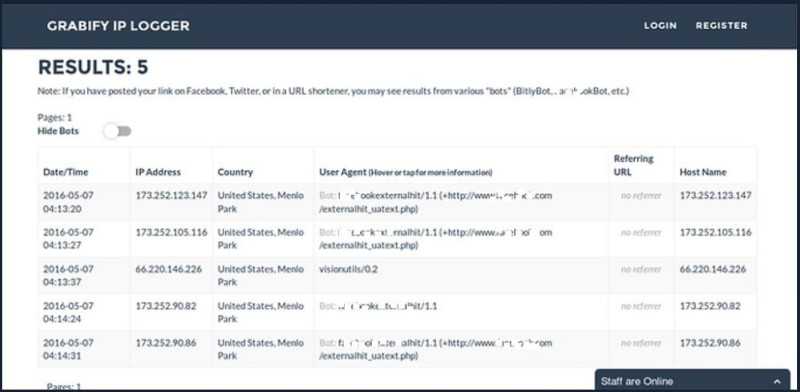The height and width of the screenshot is (392, 800).
Task: Click the GRABIFY IP LOGGER logo
Action: tap(118, 26)
